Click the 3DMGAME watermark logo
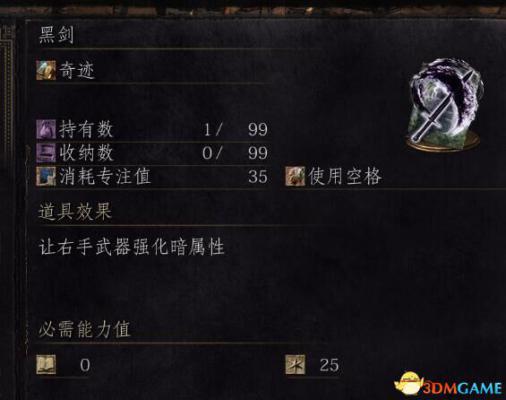Image resolution: width=506 pixels, height=400 pixels. pos(449,385)
